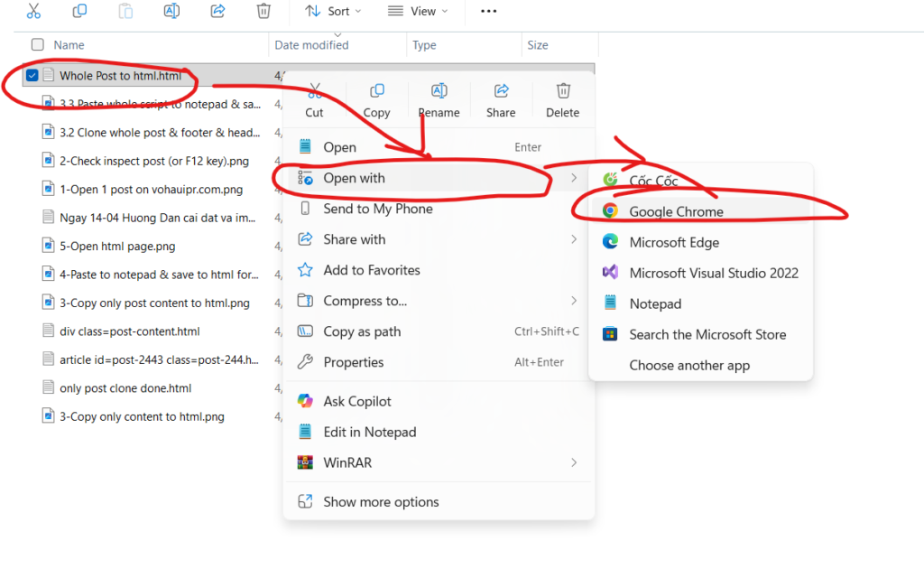Screen dimensions: 924x578
Task: Click the Rename icon in context menu
Action: point(439,91)
